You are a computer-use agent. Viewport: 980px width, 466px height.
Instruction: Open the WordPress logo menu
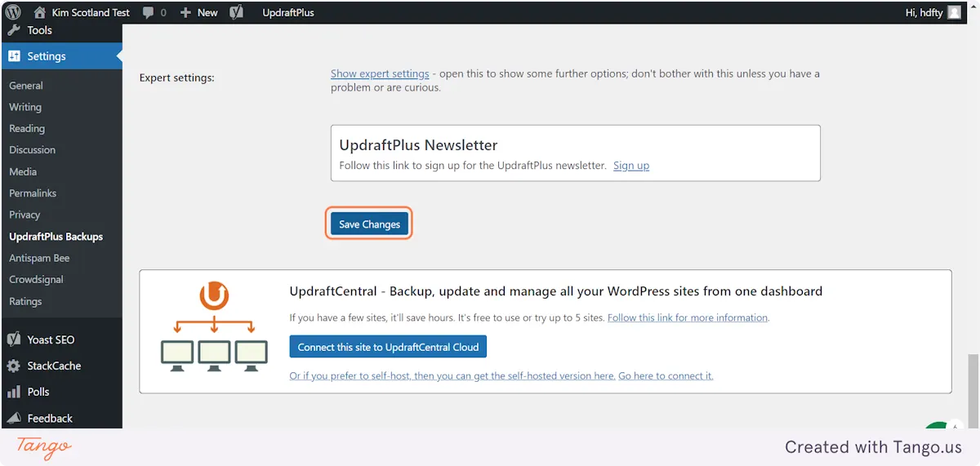tap(13, 12)
